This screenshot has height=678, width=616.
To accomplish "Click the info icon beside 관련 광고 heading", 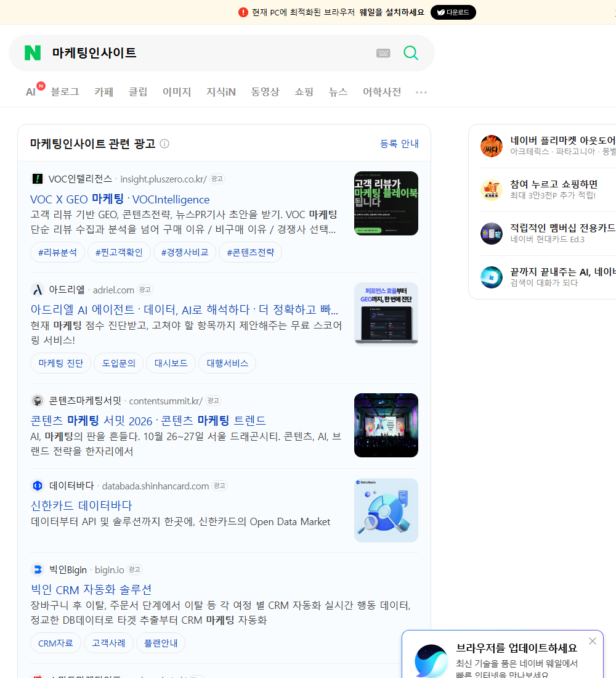I will tap(164, 144).
